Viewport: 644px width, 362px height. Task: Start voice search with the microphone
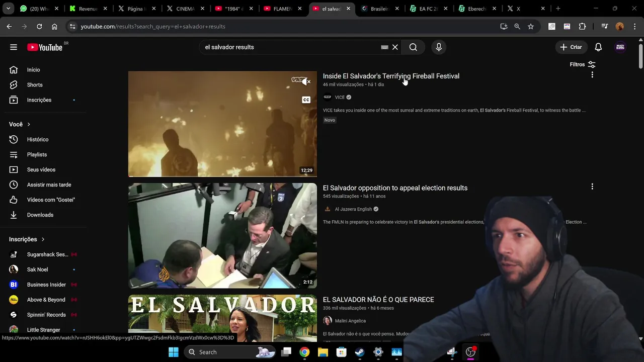click(x=439, y=47)
